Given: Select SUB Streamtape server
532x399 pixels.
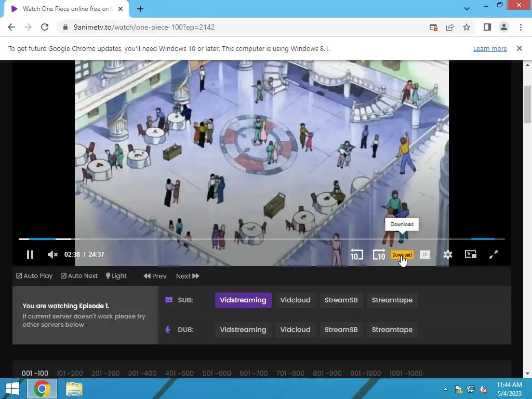Looking at the screenshot, I should click(x=392, y=300).
